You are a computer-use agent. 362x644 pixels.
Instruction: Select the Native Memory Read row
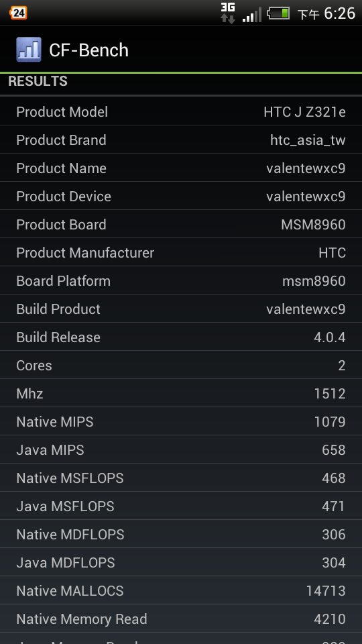tap(181, 619)
